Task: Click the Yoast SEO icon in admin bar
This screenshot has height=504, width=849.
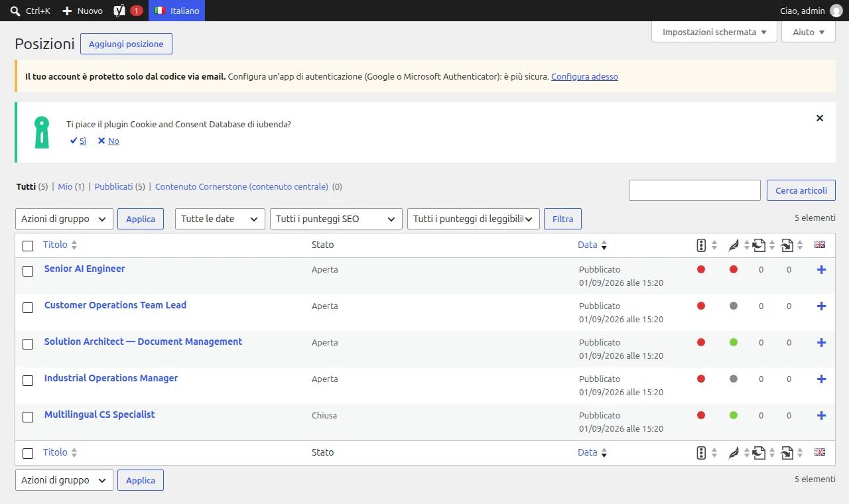Action: pyautogui.click(x=119, y=11)
